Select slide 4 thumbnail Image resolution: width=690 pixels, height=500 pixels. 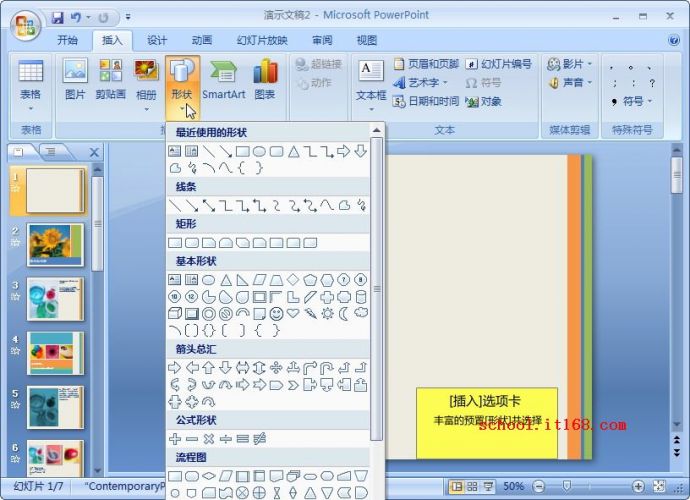pos(55,353)
